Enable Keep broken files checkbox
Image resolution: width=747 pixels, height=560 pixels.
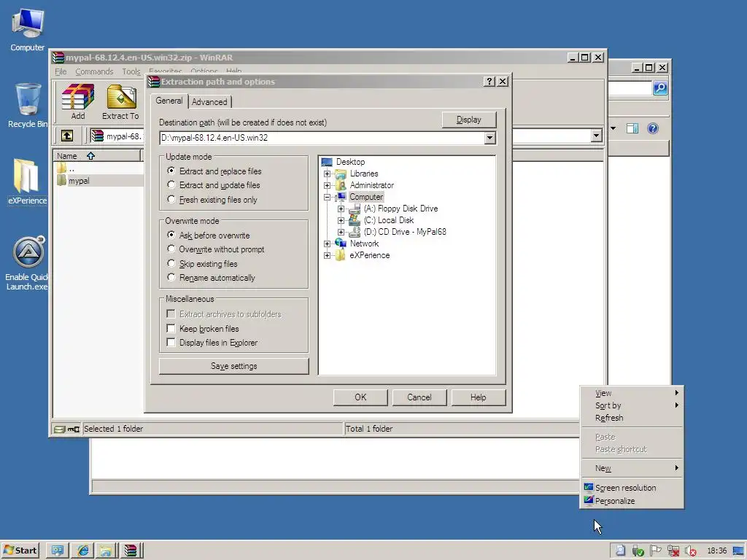click(171, 328)
